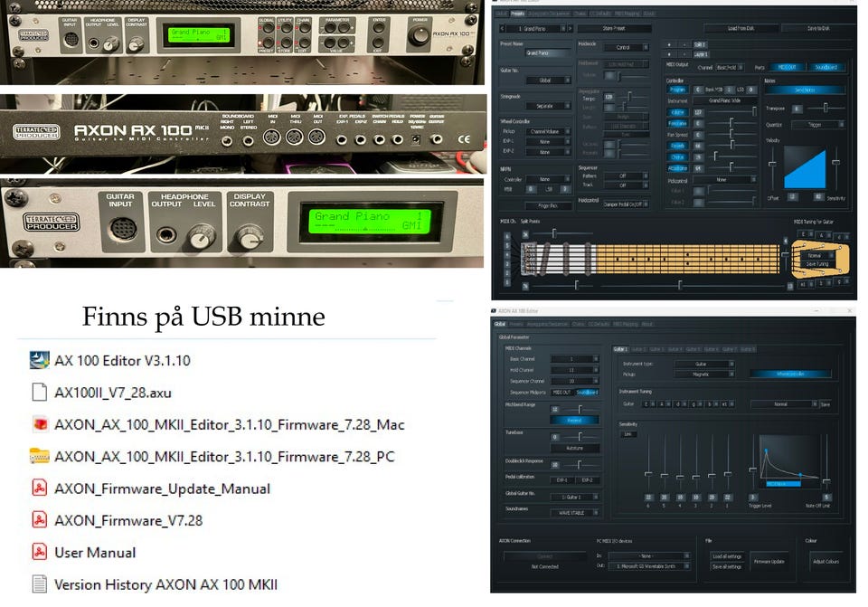Switch to the Guitar 1 tab
Viewport: 868px width, 607px height.
coord(620,349)
